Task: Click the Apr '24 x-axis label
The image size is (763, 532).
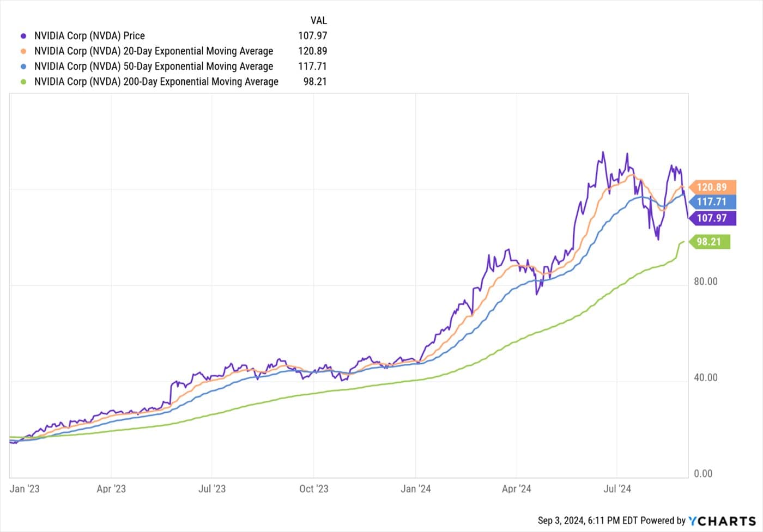Action: pos(517,488)
